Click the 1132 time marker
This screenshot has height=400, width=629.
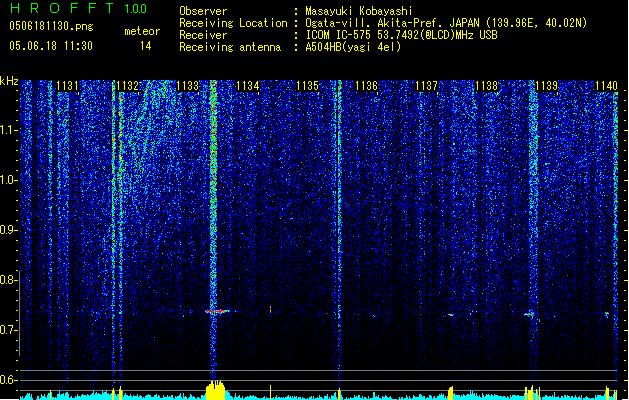pyautogui.click(x=128, y=86)
